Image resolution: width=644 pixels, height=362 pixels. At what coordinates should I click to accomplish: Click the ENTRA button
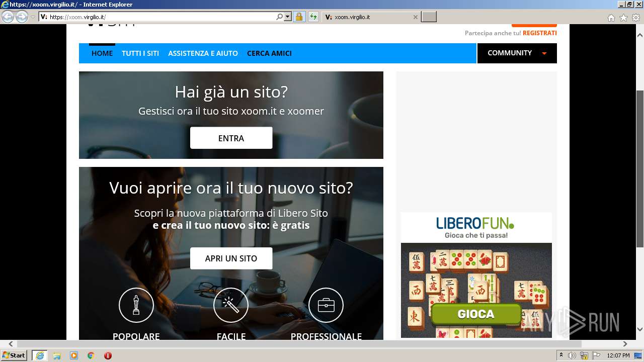pyautogui.click(x=231, y=138)
